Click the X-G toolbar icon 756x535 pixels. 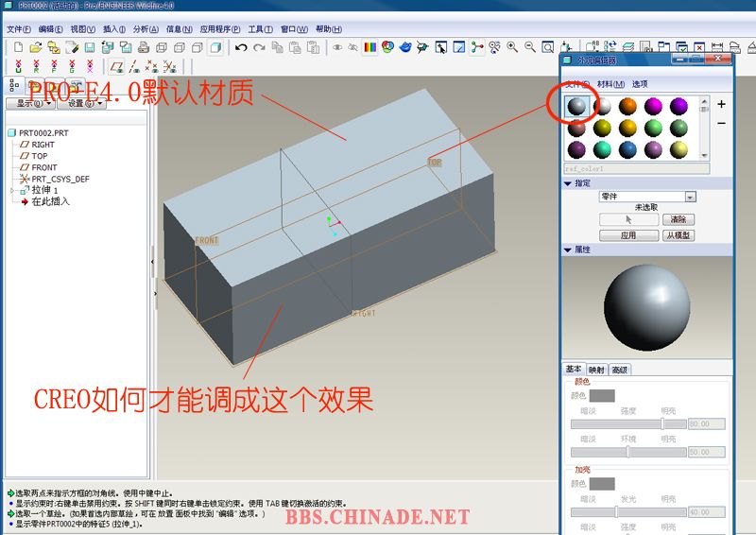72,66
